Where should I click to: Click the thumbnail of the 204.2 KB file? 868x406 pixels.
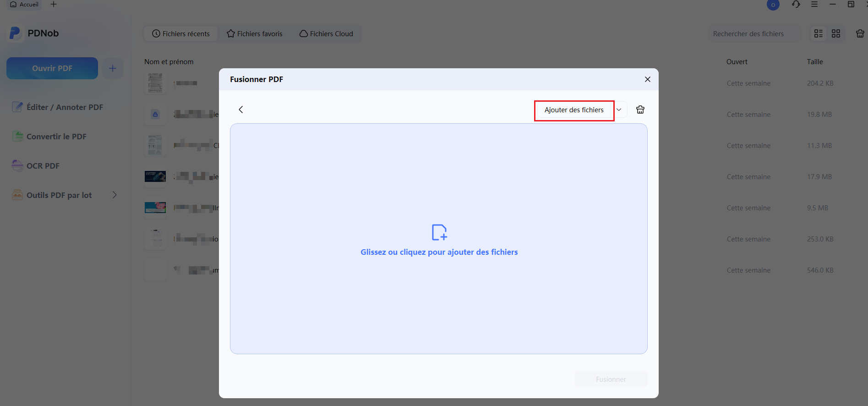pos(155,83)
